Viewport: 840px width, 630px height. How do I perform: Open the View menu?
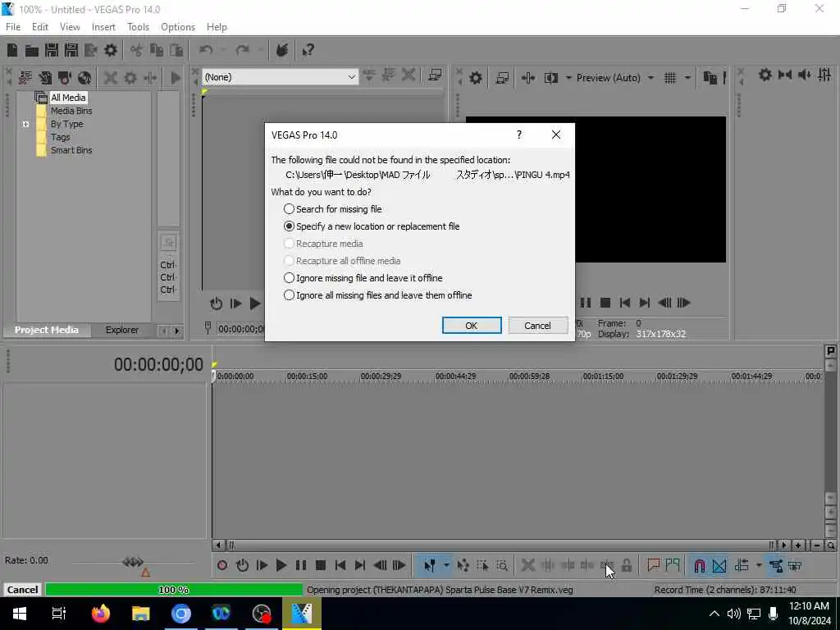click(70, 27)
